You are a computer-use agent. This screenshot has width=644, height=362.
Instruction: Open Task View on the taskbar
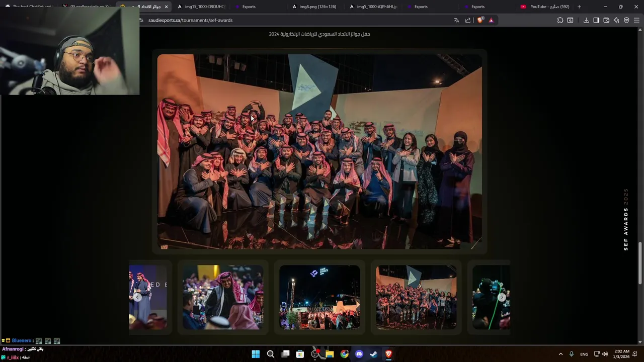point(285,354)
